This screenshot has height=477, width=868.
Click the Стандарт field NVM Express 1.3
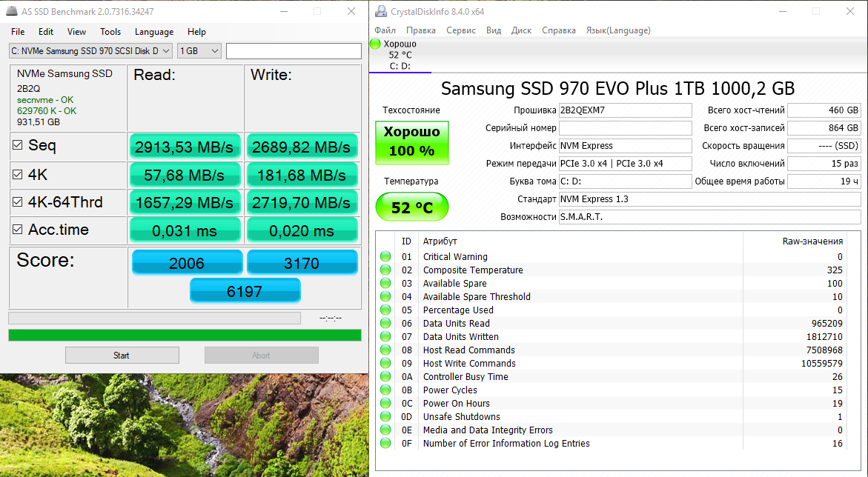[x=709, y=199]
